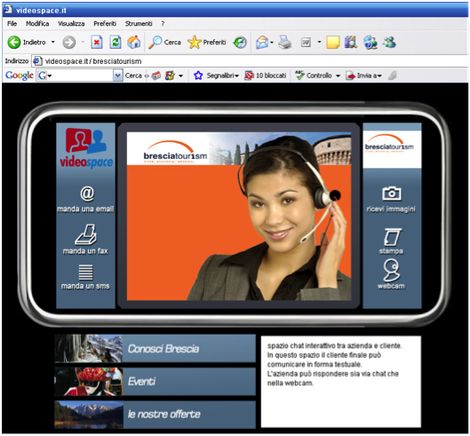Open the Google G search-site dropdown
This screenshot has width=470, height=436.
click(50, 76)
